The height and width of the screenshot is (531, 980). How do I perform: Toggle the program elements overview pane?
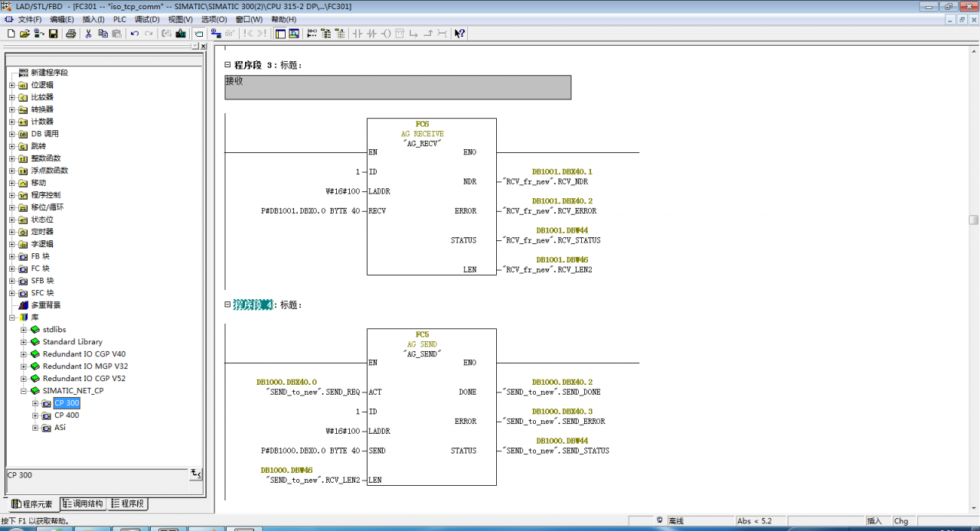pos(280,34)
